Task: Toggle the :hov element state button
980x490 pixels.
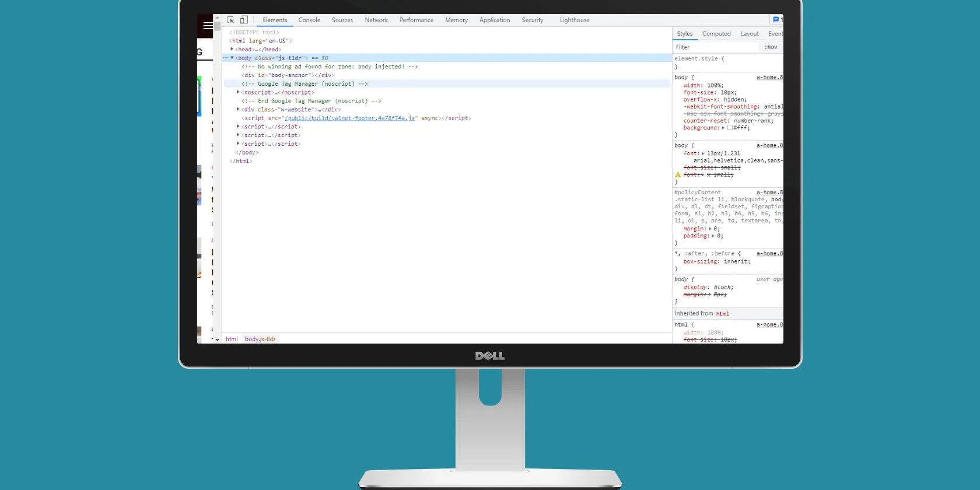Action: [x=771, y=47]
